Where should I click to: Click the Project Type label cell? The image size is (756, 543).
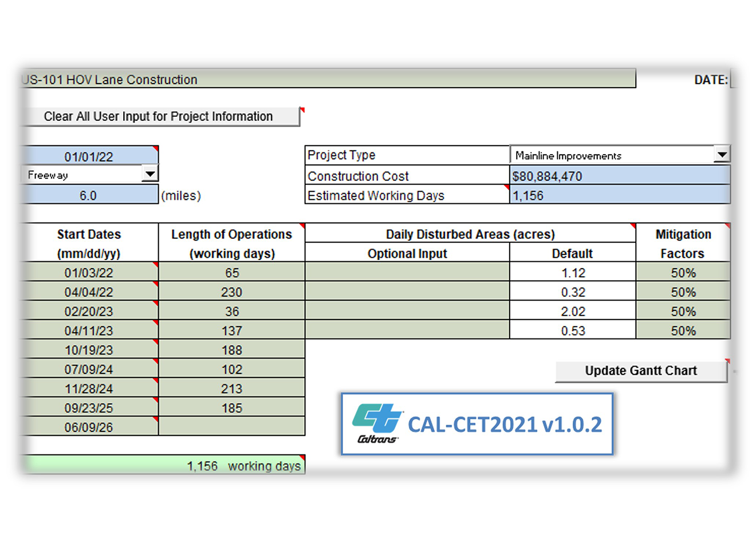[x=407, y=155]
